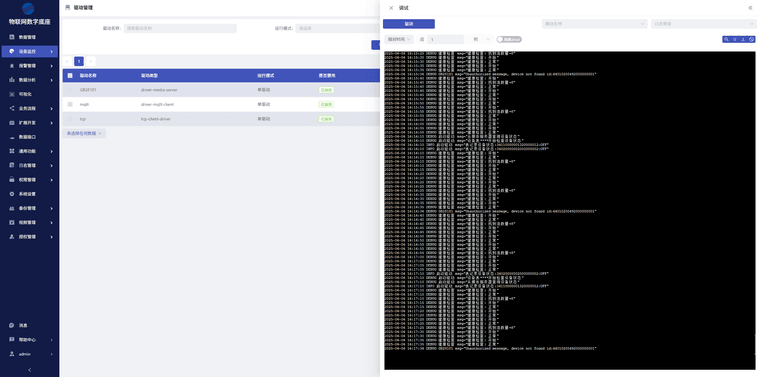The height and width of the screenshot is (377, 760).
Task: Expand the 日志管理 submenu arrow
Action: pos(51,166)
